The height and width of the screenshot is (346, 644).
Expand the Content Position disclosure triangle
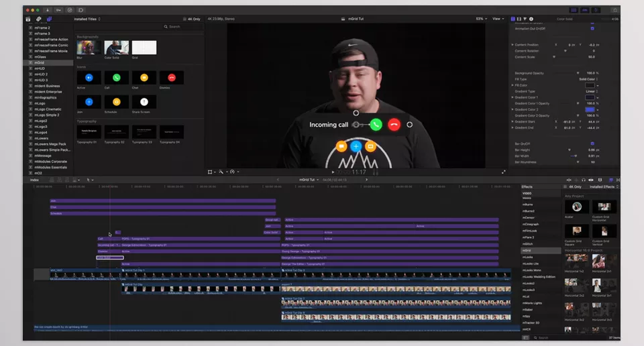(513, 45)
